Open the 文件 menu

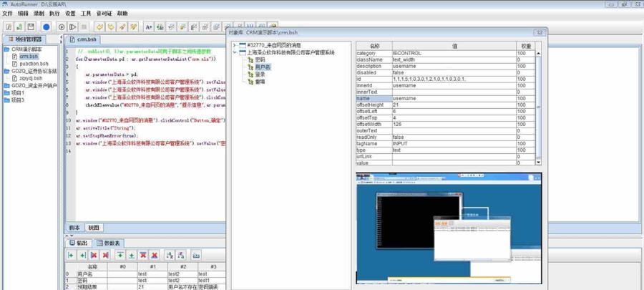[7, 13]
